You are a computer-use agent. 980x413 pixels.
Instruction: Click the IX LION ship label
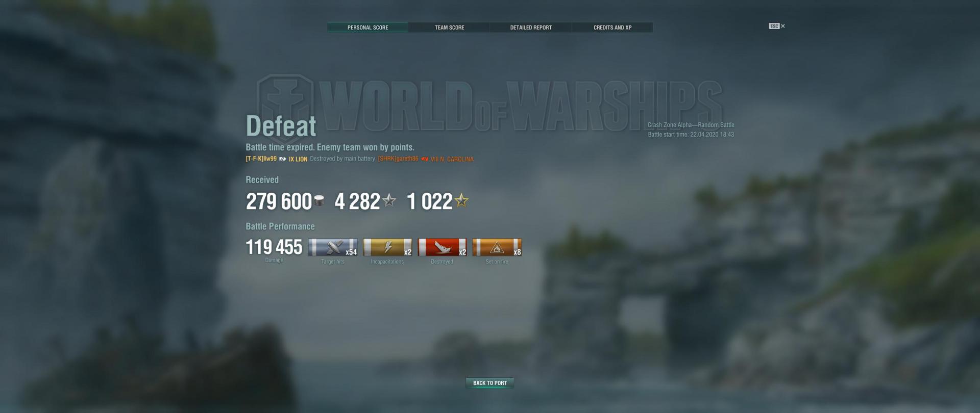pos(298,159)
